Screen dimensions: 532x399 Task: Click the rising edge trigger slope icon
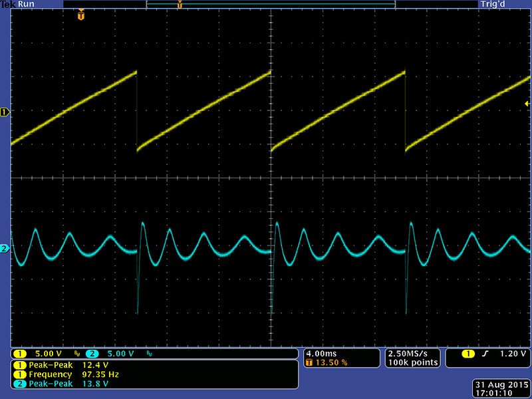click(x=485, y=354)
